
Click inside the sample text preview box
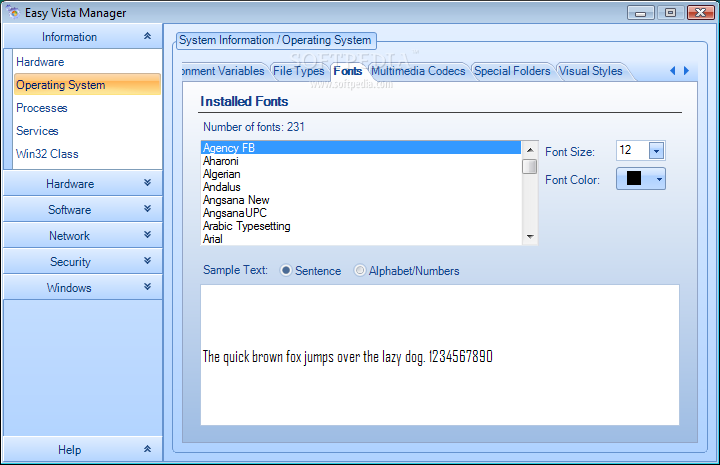pyautogui.click(x=440, y=355)
